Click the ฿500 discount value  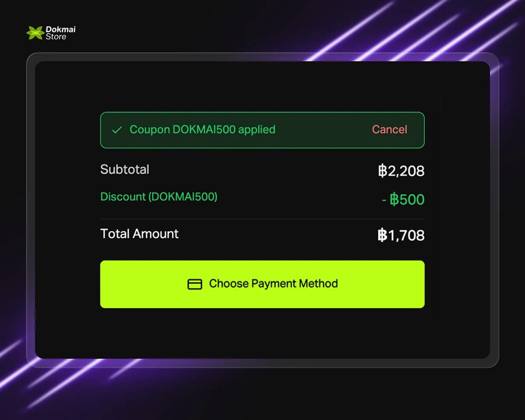(x=407, y=199)
